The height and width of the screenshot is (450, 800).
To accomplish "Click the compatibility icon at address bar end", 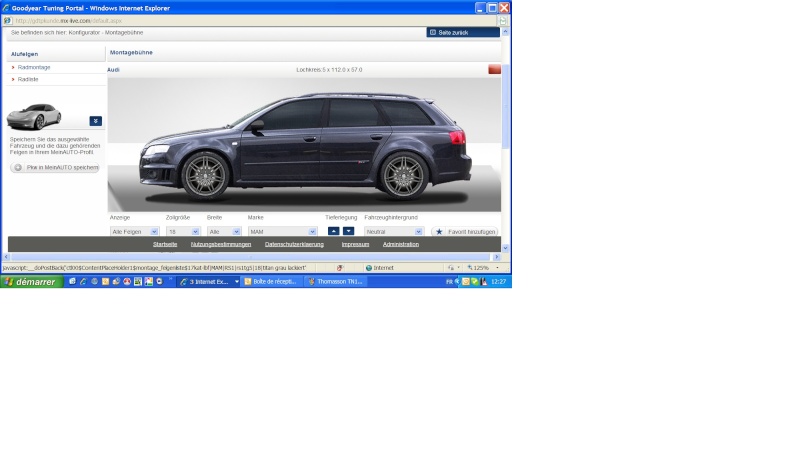I will 503,21.
